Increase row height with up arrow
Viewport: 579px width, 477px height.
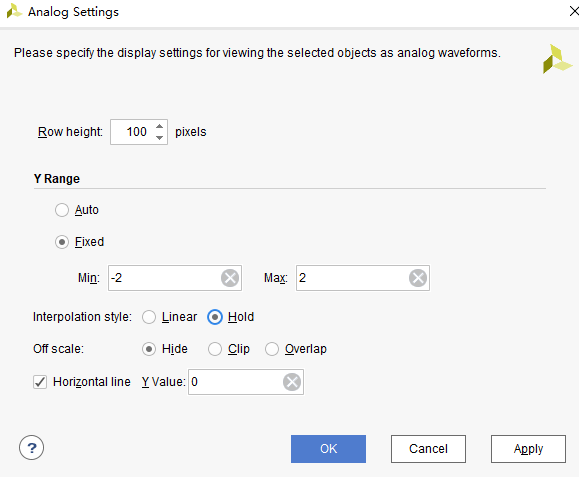tap(160, 126)
